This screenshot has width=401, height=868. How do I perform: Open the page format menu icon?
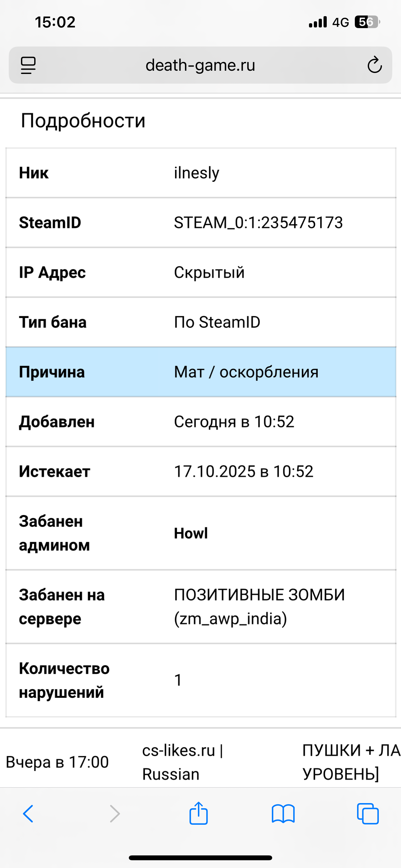(x=28, y=65)
